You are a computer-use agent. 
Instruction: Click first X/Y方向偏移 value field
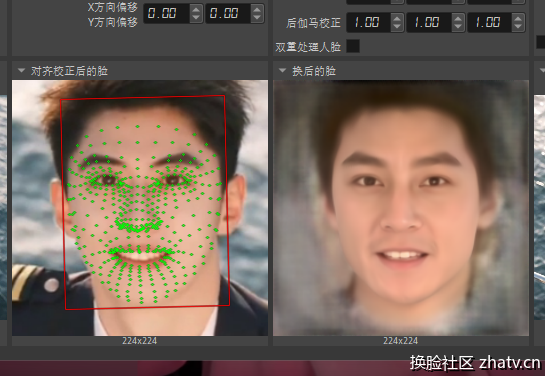tap(167, 14)
